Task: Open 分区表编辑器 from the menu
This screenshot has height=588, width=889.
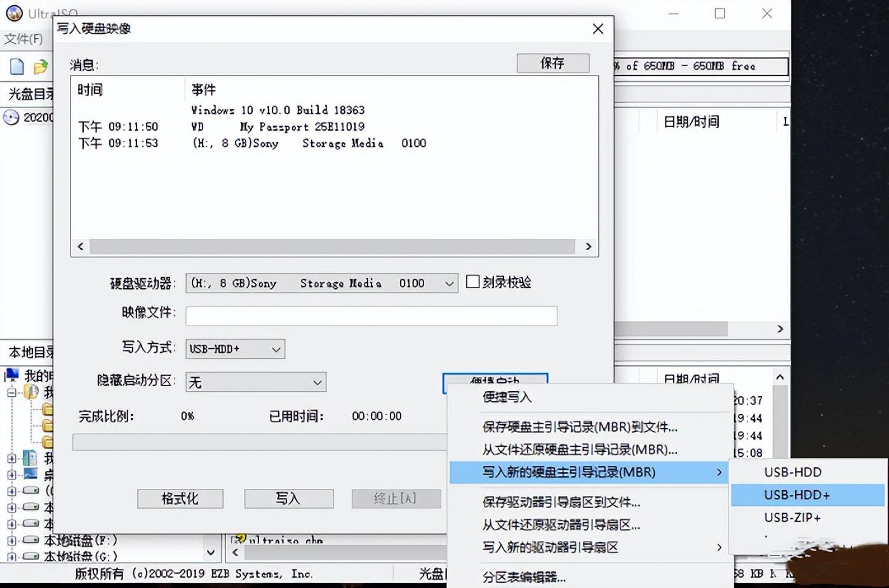Action: [x=524, y=577]
